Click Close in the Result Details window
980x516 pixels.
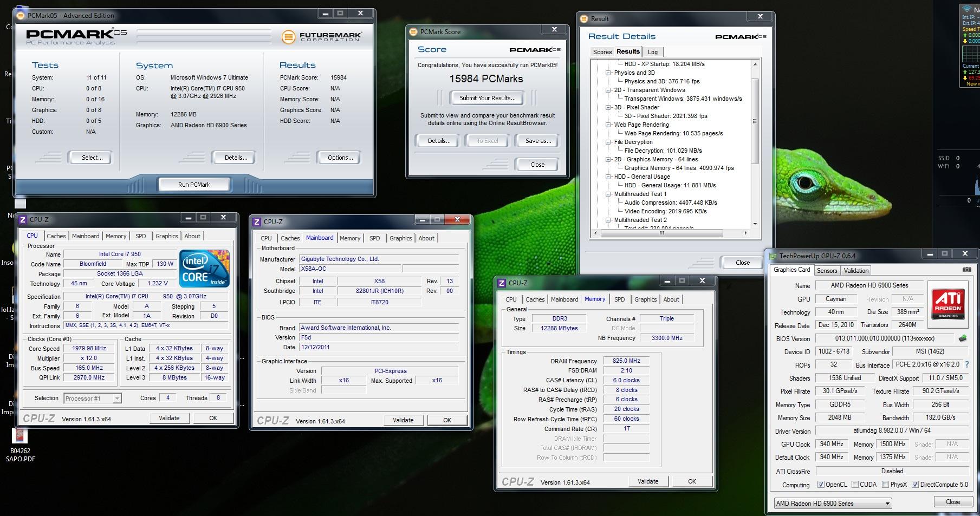[x=743, y=263]
